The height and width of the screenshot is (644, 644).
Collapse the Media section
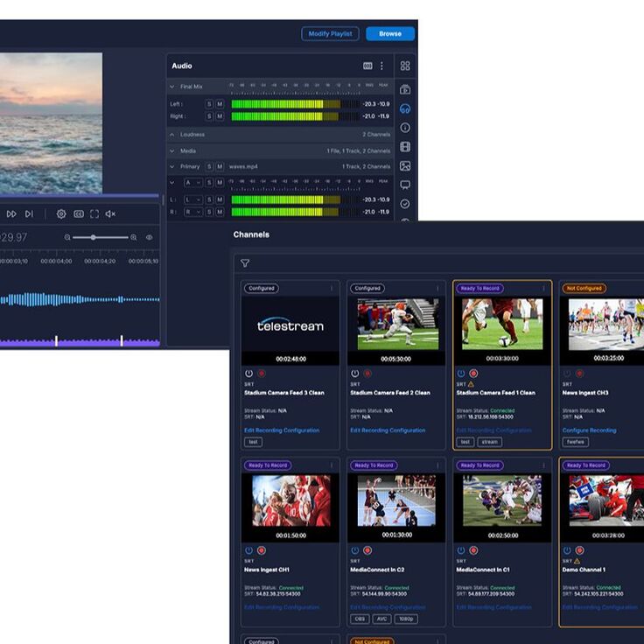coord(172,151)
